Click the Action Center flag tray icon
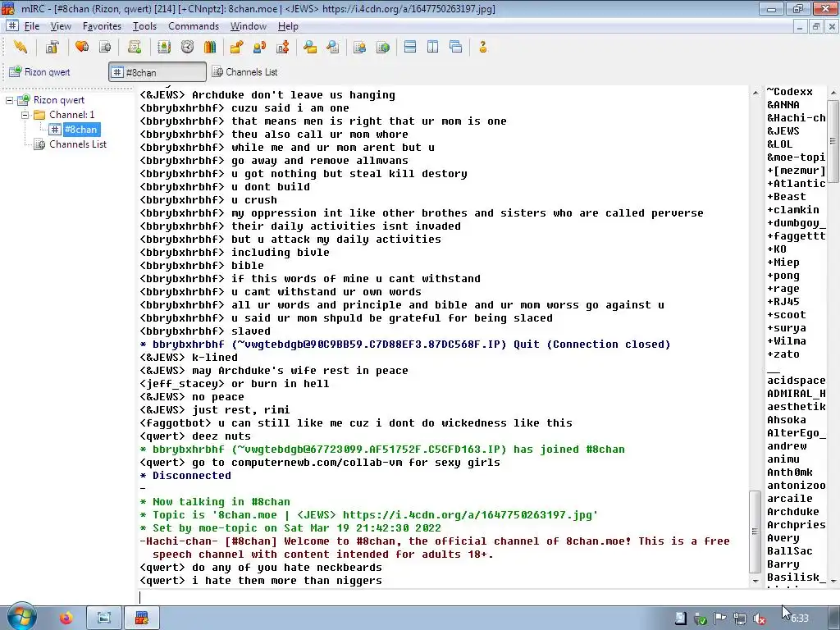The image size is (840, 630). click(x=720, y=619)
